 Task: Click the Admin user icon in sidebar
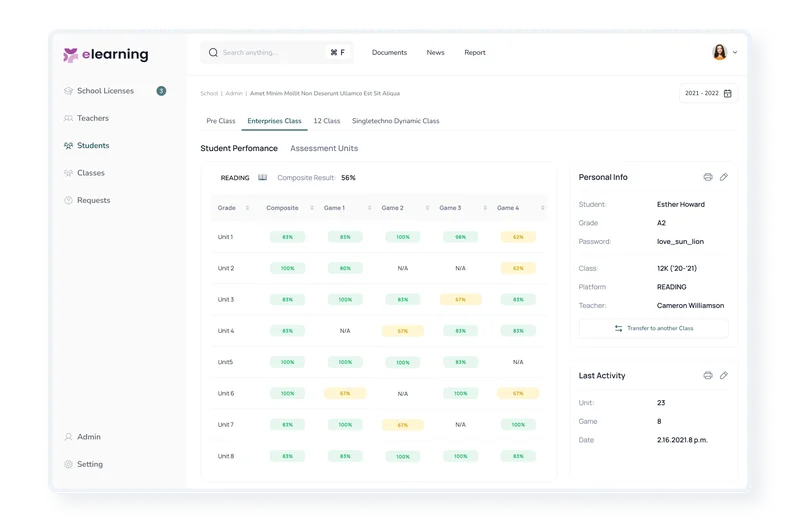pos(68,437)
